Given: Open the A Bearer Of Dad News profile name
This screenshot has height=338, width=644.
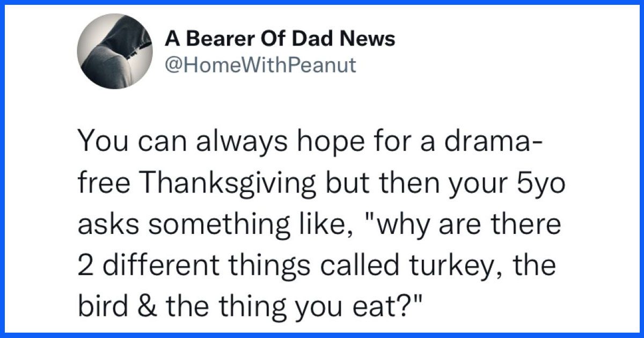Looking at the screenshot, I should (280, 39).
